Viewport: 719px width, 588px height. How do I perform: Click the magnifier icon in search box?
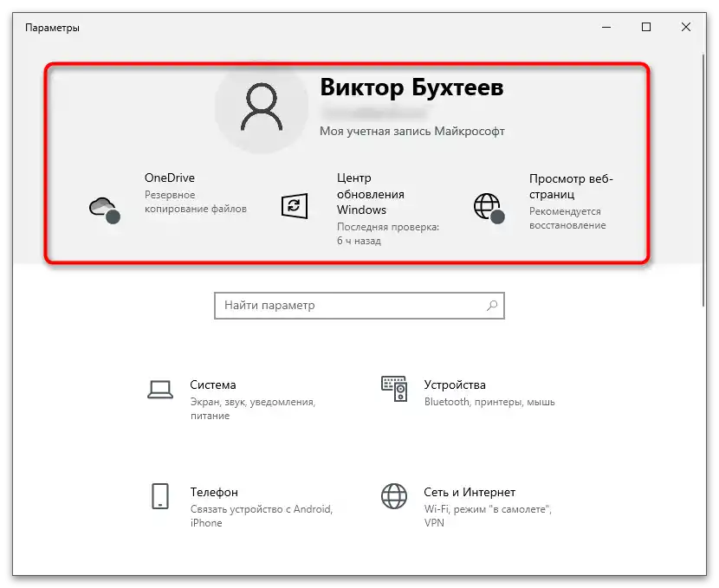coord(491,305)
